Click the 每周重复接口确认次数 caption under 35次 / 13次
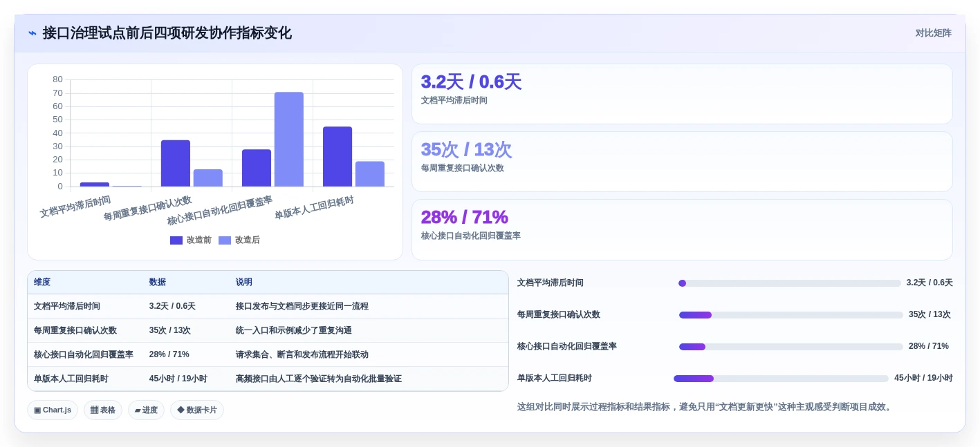The image size is (980, 447). click(463, 168)
